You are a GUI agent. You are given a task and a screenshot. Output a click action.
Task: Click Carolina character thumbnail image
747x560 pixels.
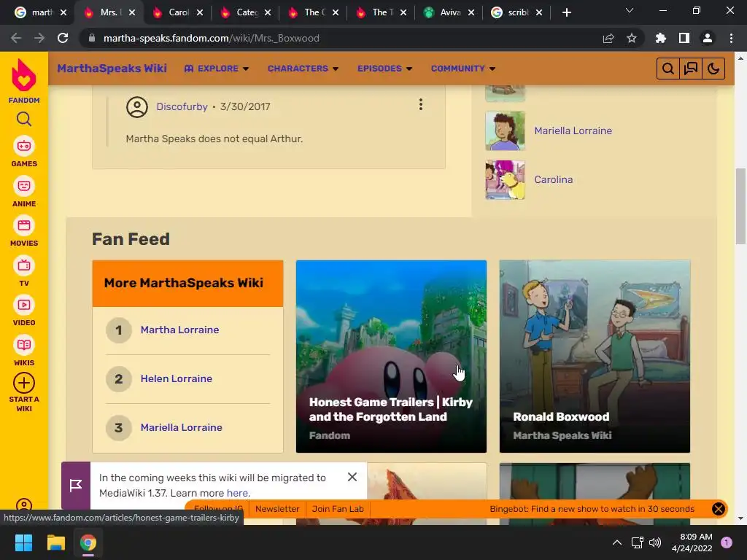coord(505,179)
